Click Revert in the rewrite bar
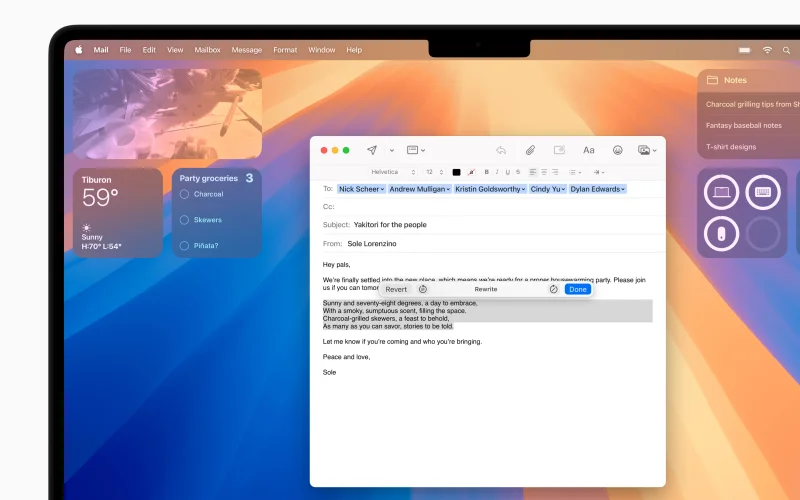Screen dimensions: 800x500 click(396, 289)
